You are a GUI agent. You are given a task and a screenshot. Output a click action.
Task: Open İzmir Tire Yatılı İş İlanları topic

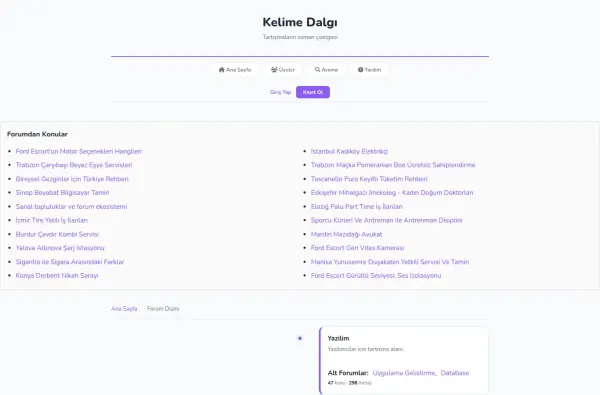pyautogui.click(x=52, y=220)
